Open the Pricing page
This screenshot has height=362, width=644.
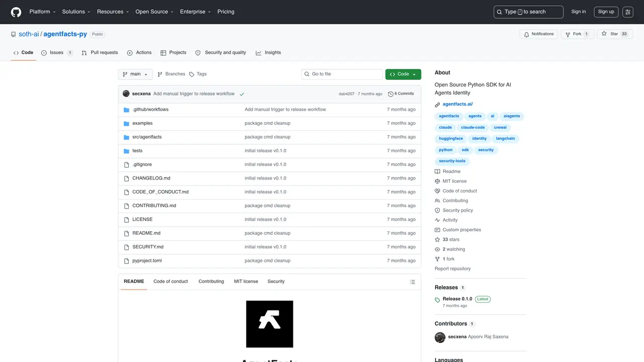pos(226,12)
